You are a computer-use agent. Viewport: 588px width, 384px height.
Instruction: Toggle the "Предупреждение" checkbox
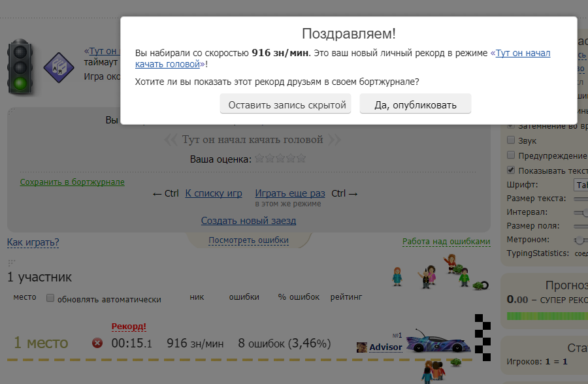pos(511,155)
